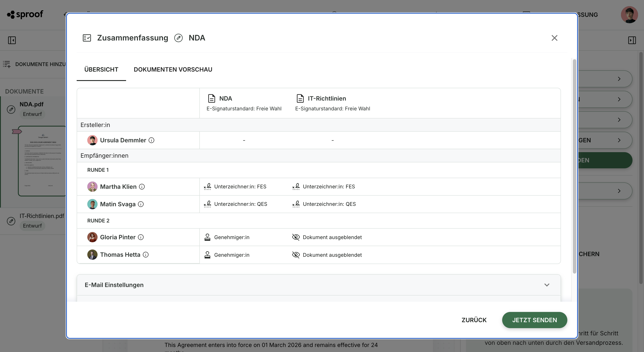This screenshot has width=644, height=352.
Task: Close the Zusammenfassung dialog
Action: coord(554,38)
